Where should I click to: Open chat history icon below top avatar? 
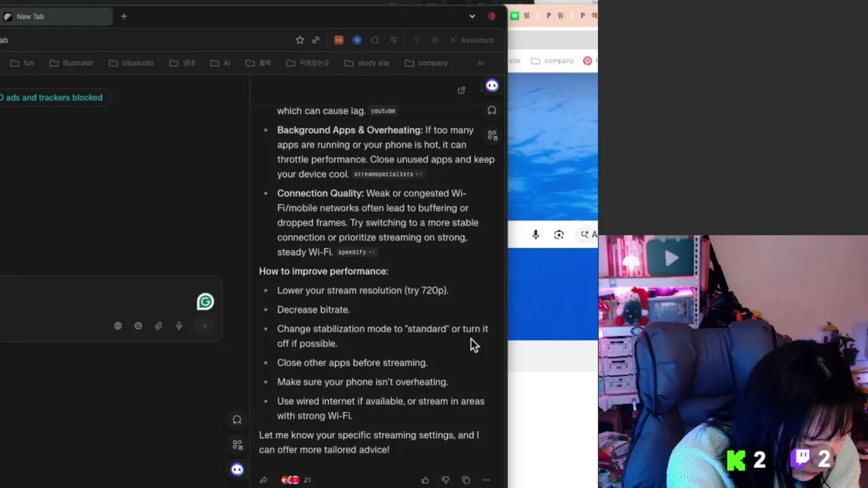click(492, 110)
